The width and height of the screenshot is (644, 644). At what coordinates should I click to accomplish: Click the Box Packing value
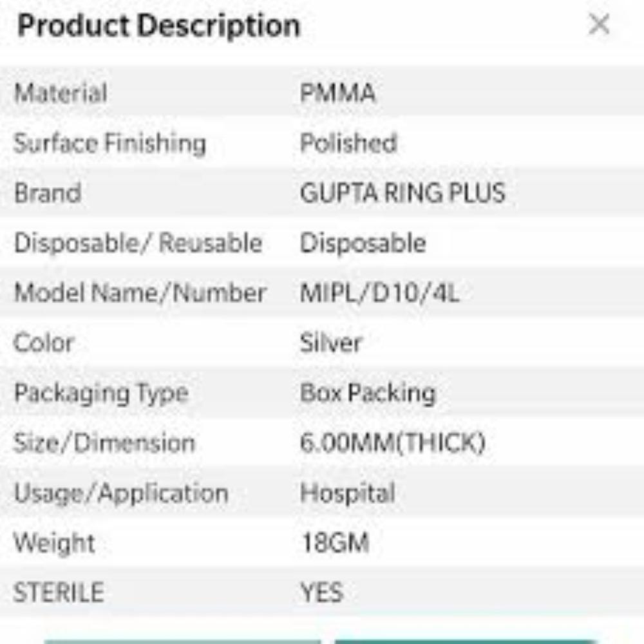[368, 393]
